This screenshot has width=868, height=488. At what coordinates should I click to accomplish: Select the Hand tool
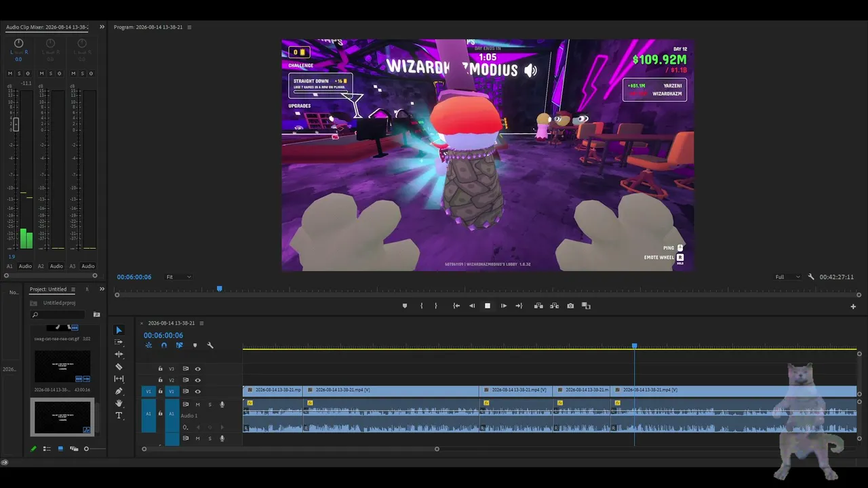[119, 403]
